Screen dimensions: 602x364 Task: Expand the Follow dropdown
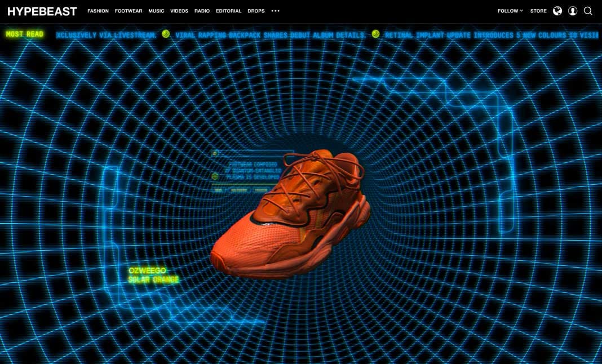tap(510, 11)
